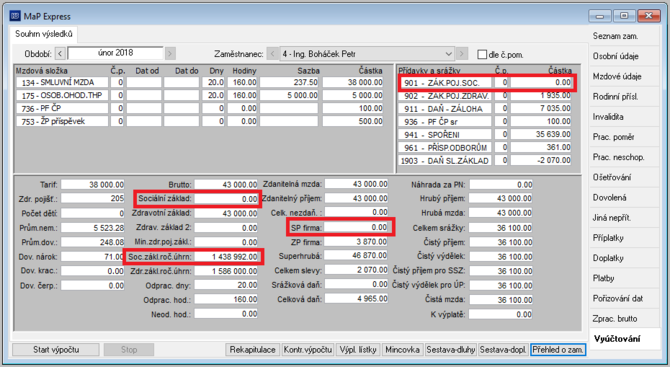Screen dimensions: 670x367
Task: Open Rodinní přísl. in the side menu
Action: (624, 97)
